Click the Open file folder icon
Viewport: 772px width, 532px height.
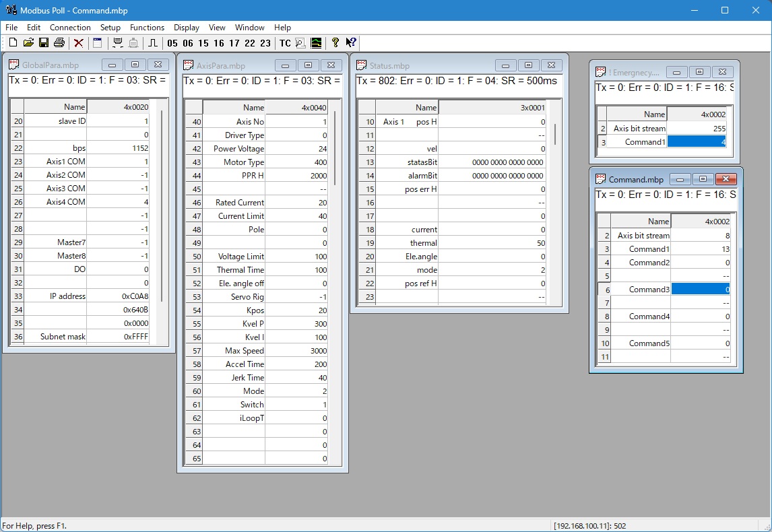28,43
